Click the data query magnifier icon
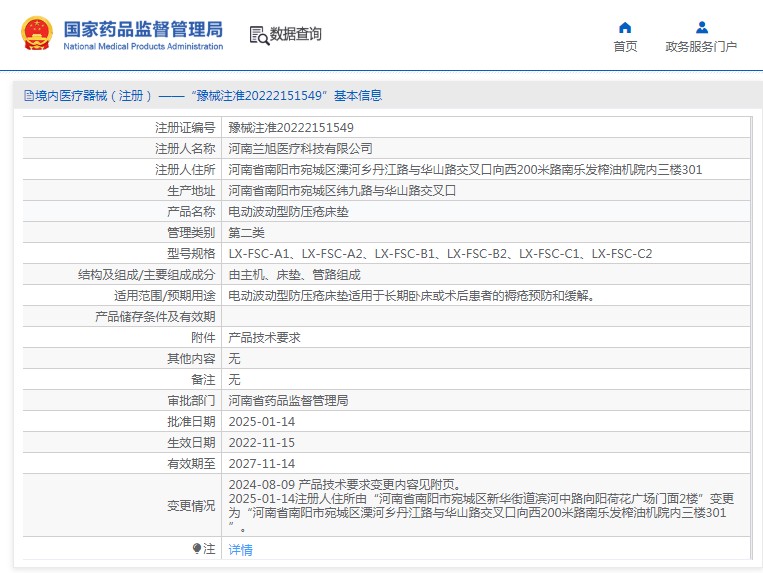Screen dimensions: 763x573 (x=259, y=35)
